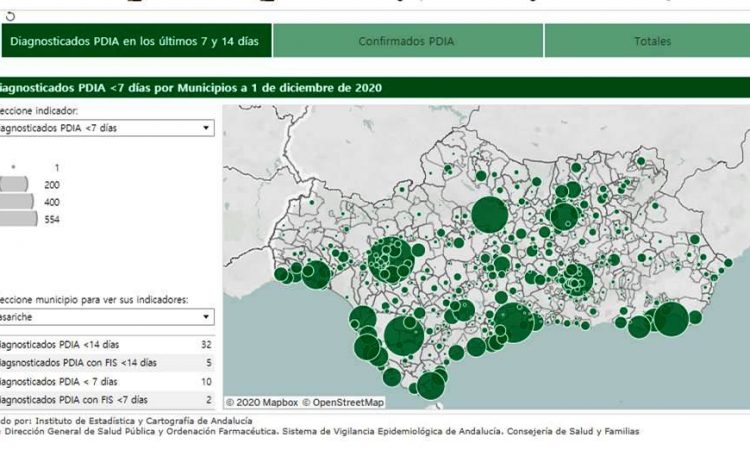Screen dimensions: 750x450
Task: Select the Diagnosticados PDIA <14 días row
Action: point(105,345)
